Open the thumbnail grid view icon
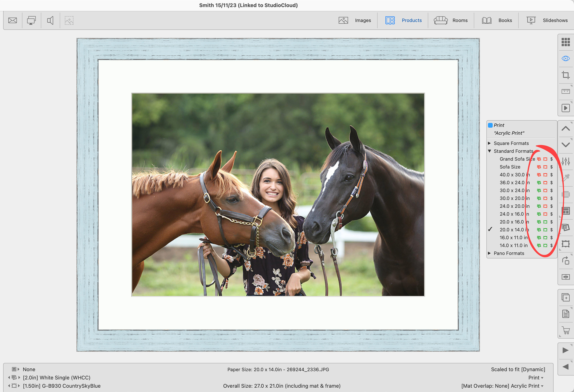This screenshot has height=392, width=574. (x=565, y=42)
